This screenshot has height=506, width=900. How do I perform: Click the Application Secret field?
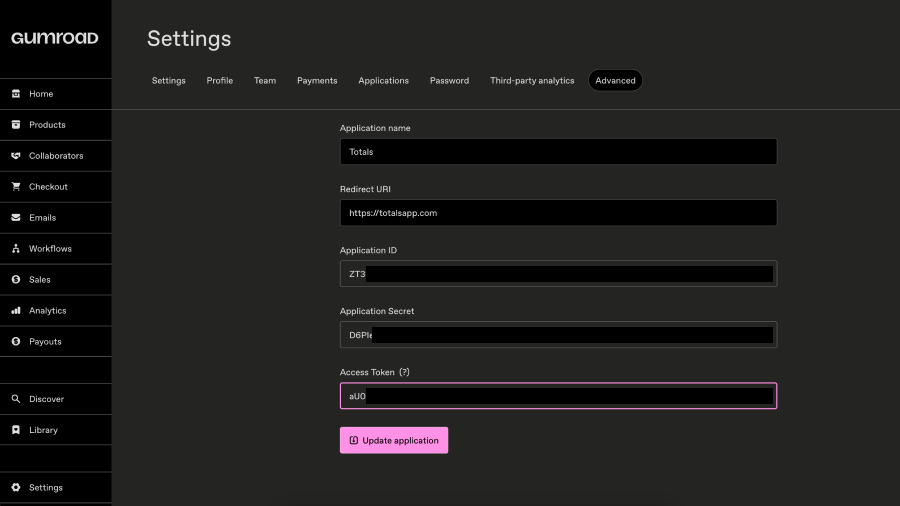(x=558, y=334)
